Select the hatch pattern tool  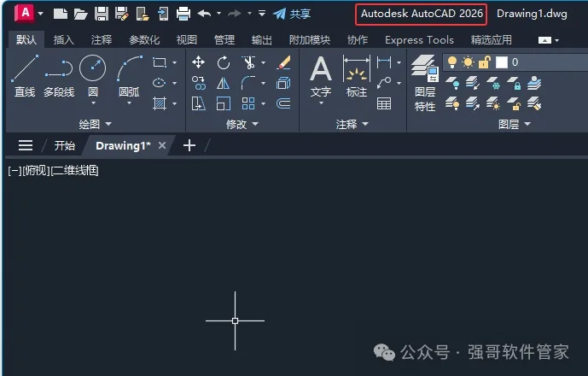point(160,103)
